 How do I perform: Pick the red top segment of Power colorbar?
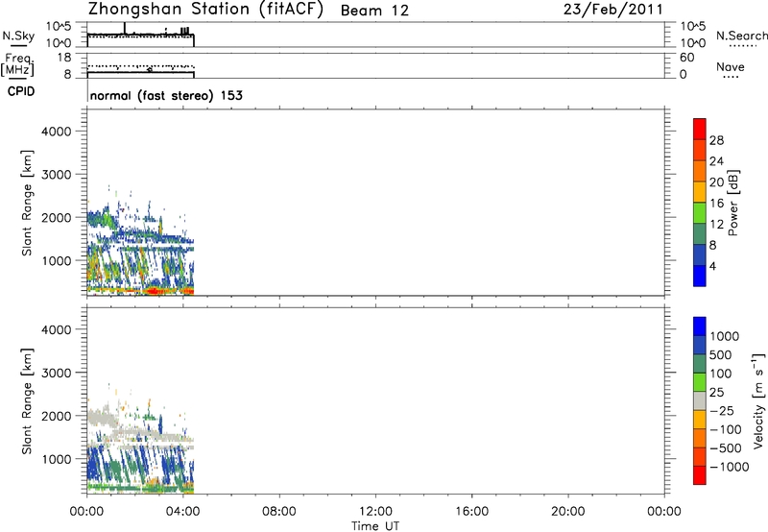pos(700,129)
